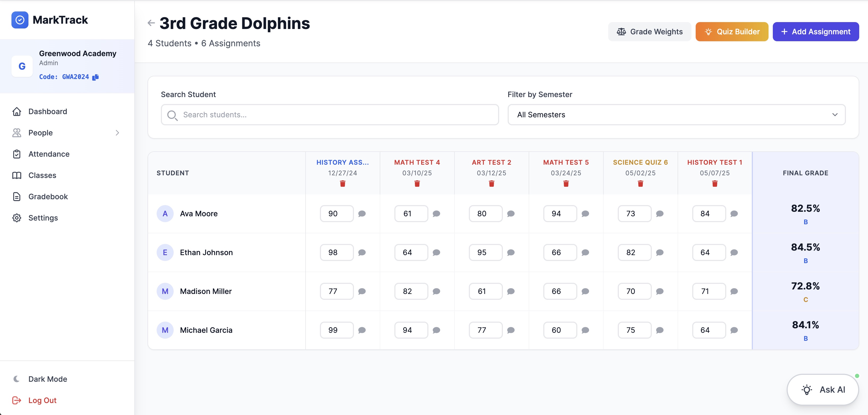Click the back arrow next to 3rd Grade Dolphins
The width and height of the screenshot is (868, 415).
[151, 23]
